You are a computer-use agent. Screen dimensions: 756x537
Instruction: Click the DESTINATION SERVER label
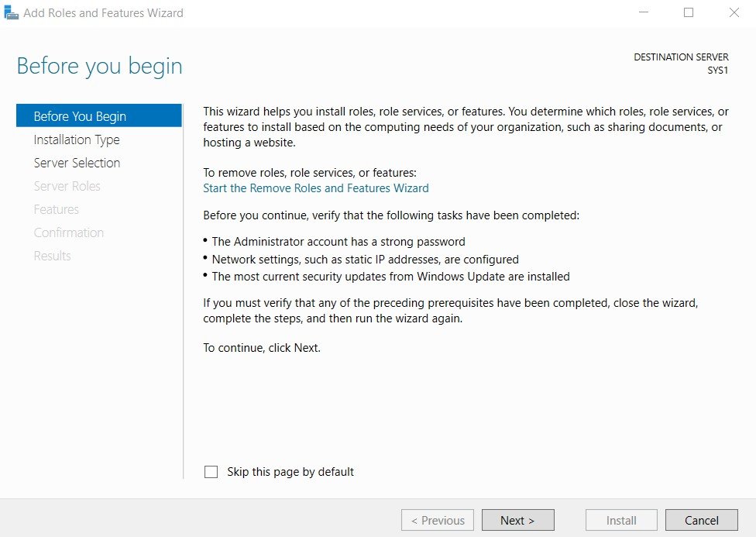tap(681, 57)
